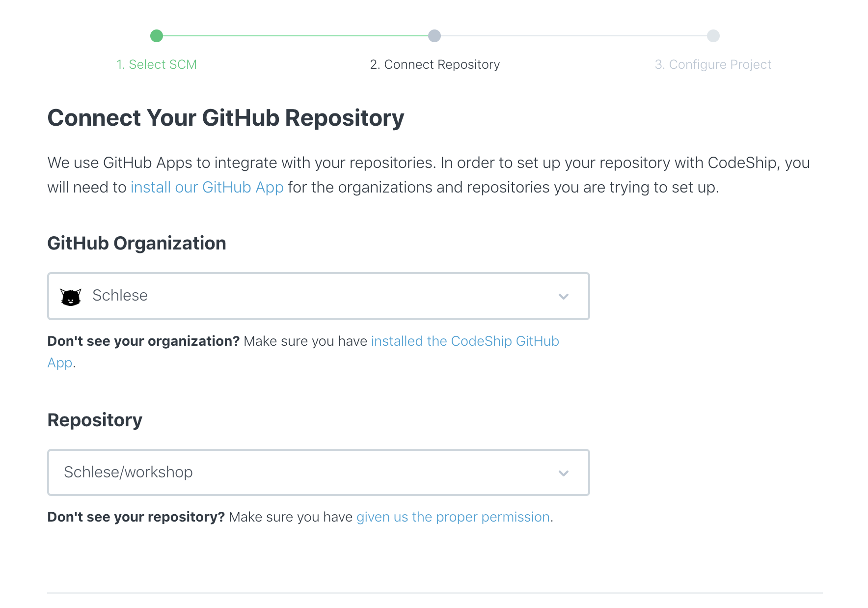Image resolution: width=868 pixels, height=608 pixels.
Task: Click the Schlese organization name
Action: tap(120, 295)
